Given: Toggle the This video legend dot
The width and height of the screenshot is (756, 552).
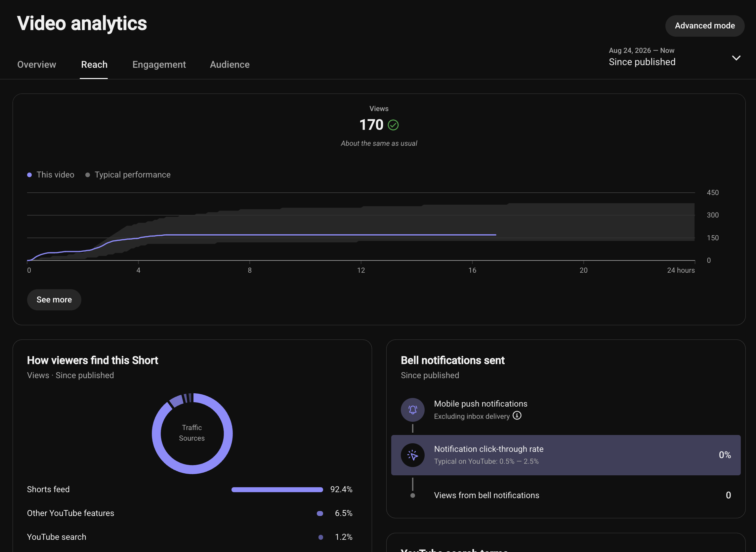Looking at the screenshot, I should [29, 175].
